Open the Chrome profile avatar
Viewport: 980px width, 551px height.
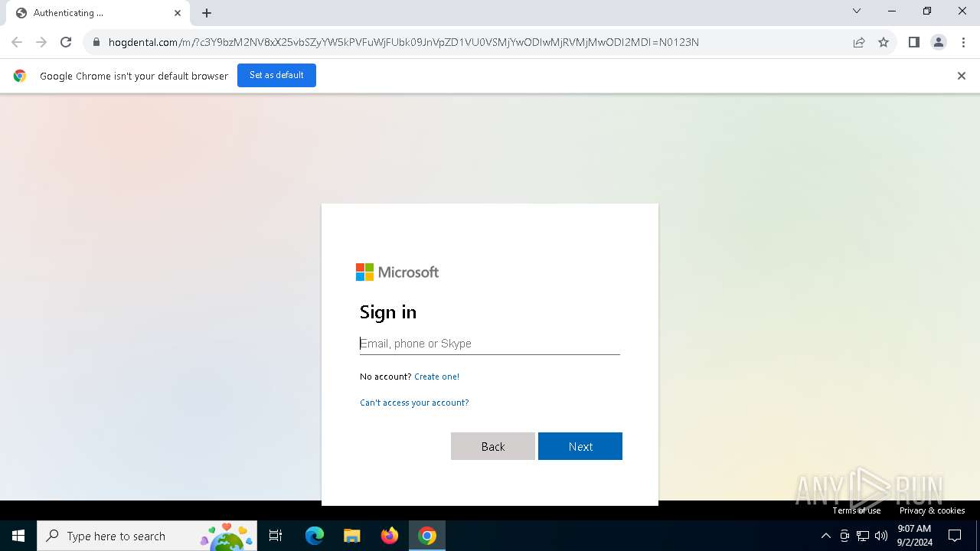point(939,42)
